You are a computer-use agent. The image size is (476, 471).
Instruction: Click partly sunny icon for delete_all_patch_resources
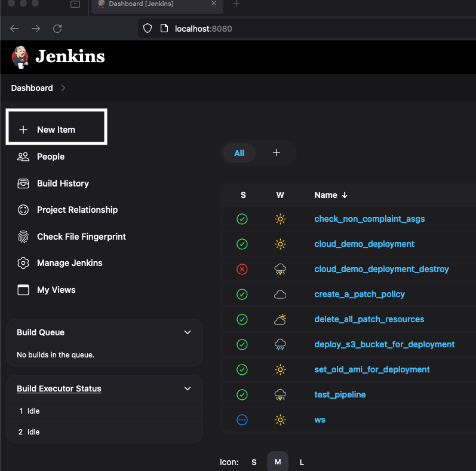click(x=280, y=319)
